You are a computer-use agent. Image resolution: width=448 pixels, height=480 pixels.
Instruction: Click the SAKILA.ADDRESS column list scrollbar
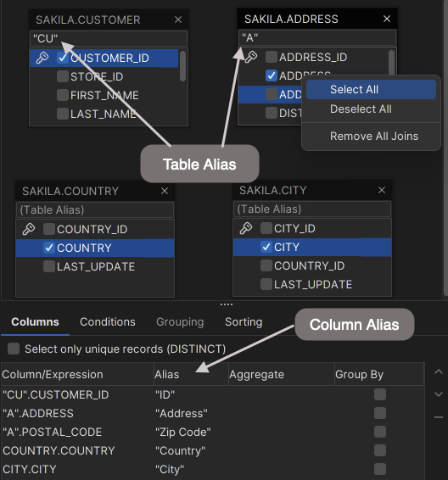coord(391,63)
